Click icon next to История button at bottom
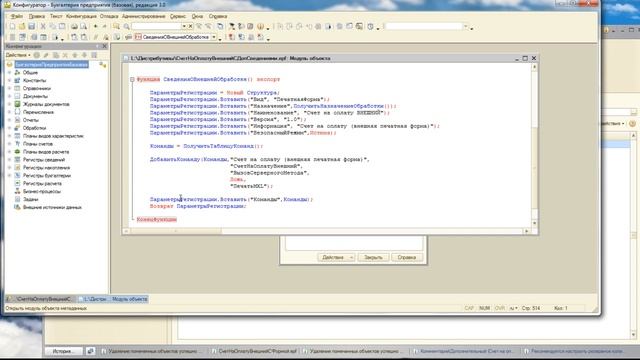The image size is (640, 360). coord(91,351)
